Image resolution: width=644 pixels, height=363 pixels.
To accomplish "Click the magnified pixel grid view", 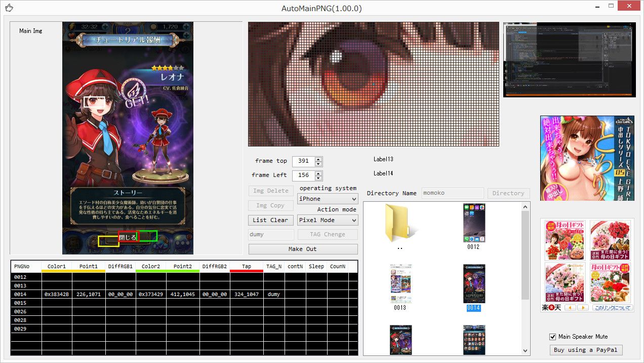I will pos(374,84).
